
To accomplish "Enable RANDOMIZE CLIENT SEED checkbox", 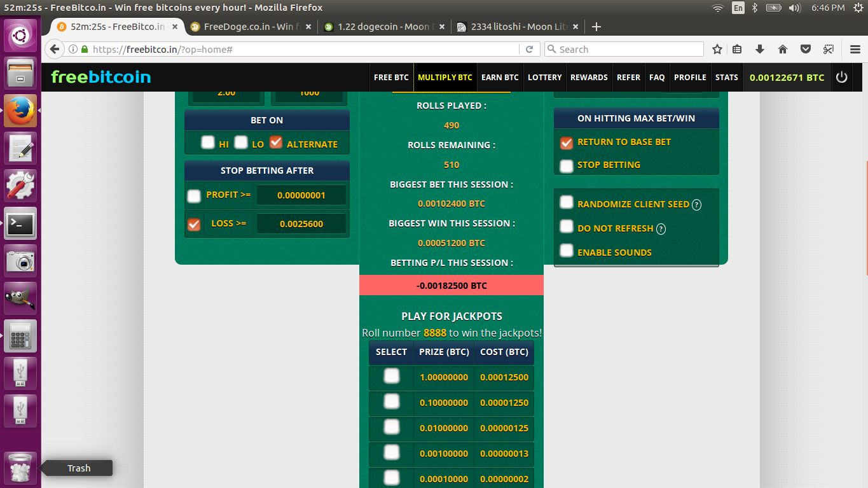I will [567, 202].
